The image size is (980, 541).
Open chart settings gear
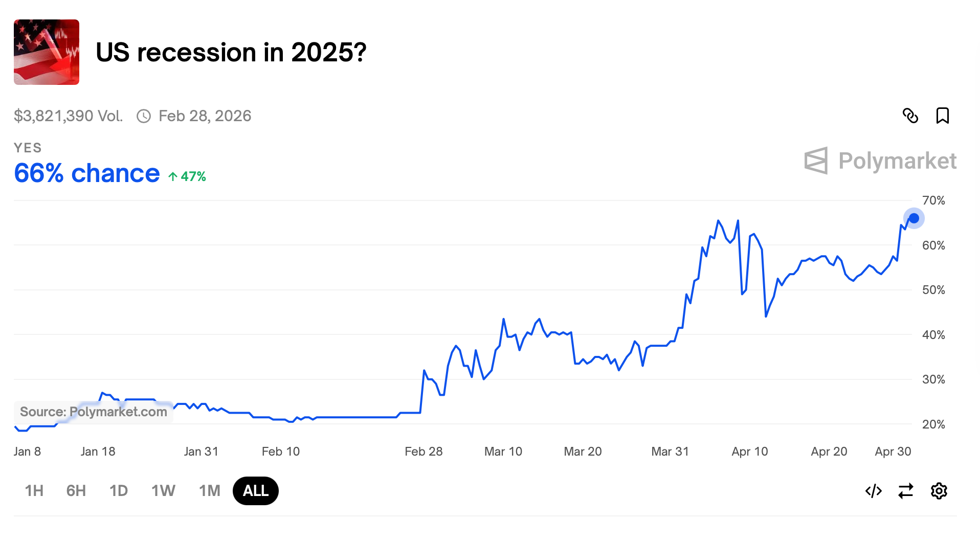[x=939, y=491]
